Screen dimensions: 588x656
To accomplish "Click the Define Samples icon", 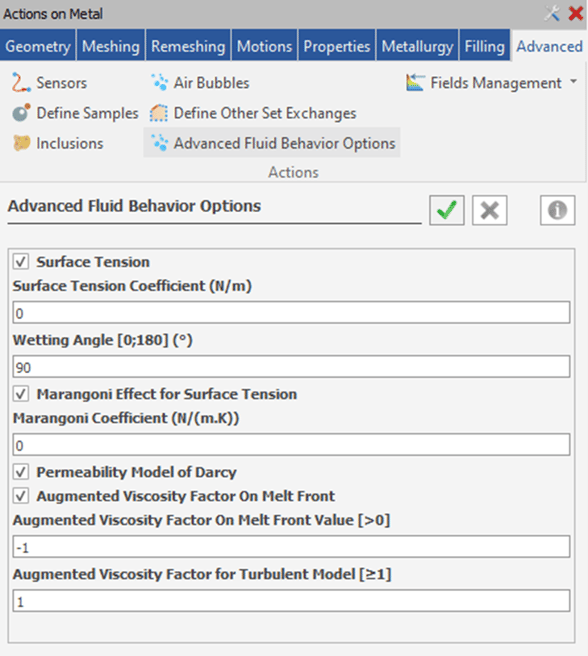I will [21, 113].
